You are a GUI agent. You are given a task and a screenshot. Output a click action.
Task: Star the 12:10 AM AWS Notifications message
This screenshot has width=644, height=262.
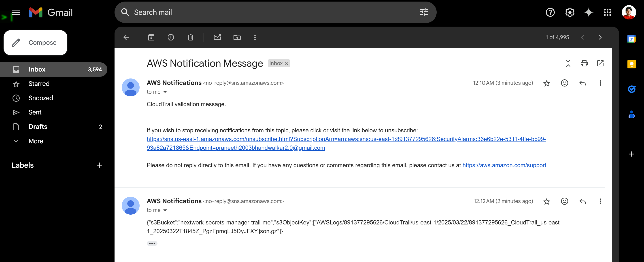pyautogui.click(x=546, y=83)
